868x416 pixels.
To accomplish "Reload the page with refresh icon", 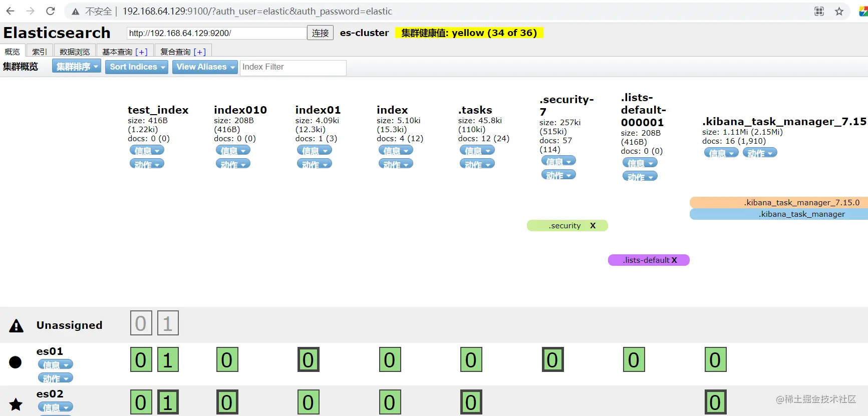I will (x=51, y=11).
